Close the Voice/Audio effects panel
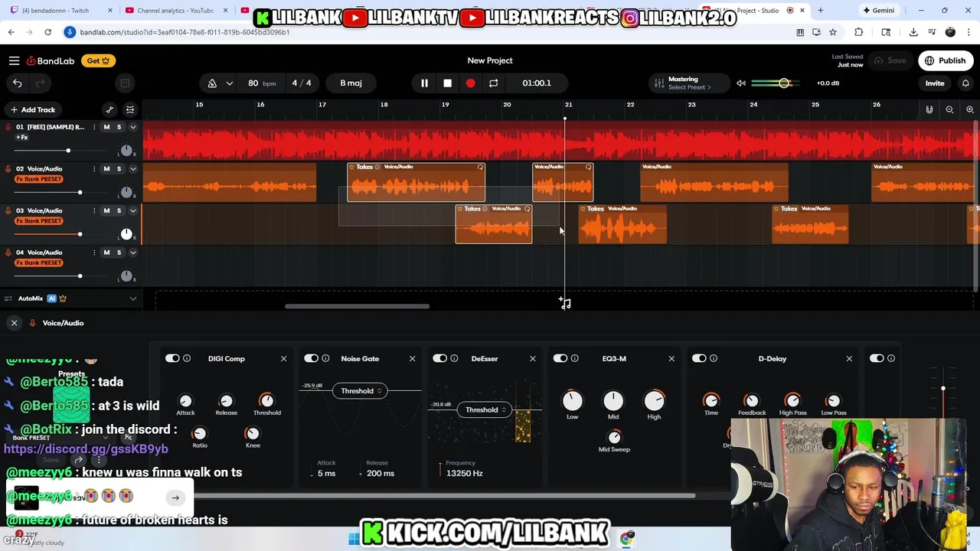Image resolution: width=980 pixels, height=551 pixels. coord(14,323)
